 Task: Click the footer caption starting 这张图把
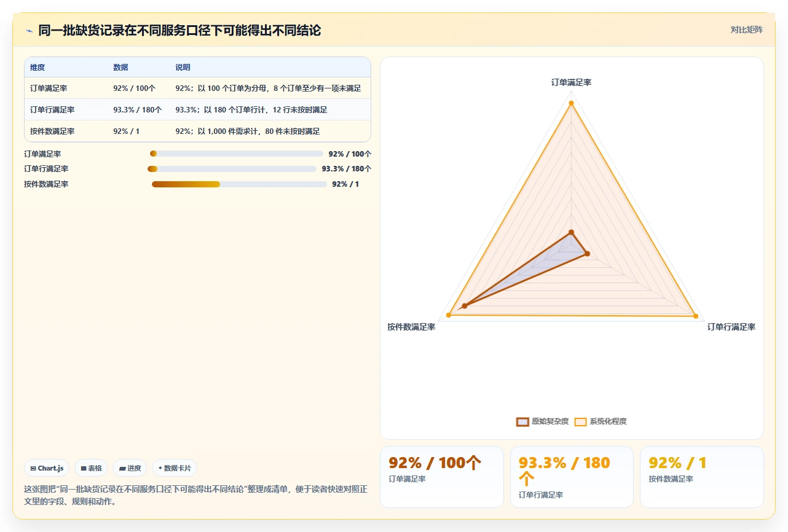[x=195, y=495]
